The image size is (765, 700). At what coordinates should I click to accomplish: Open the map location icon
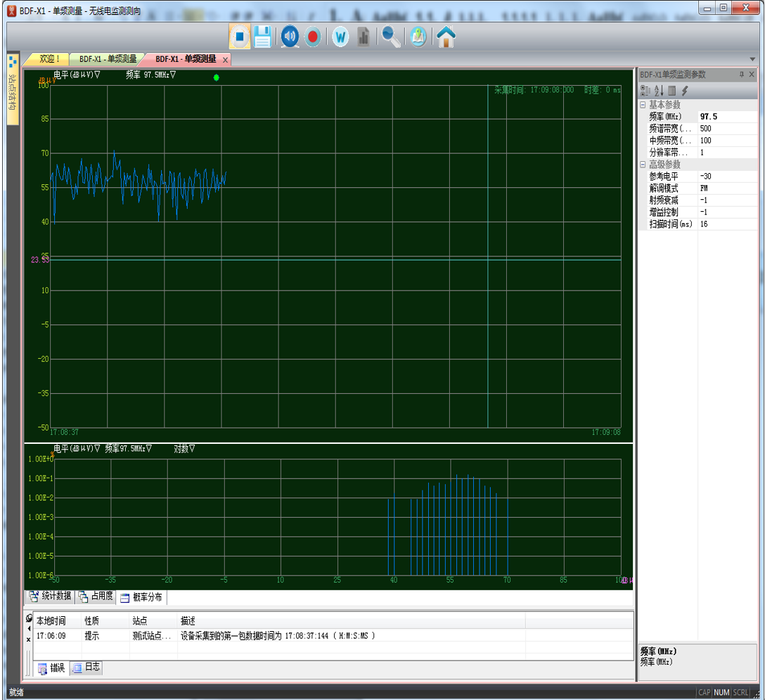pos(418,37)
